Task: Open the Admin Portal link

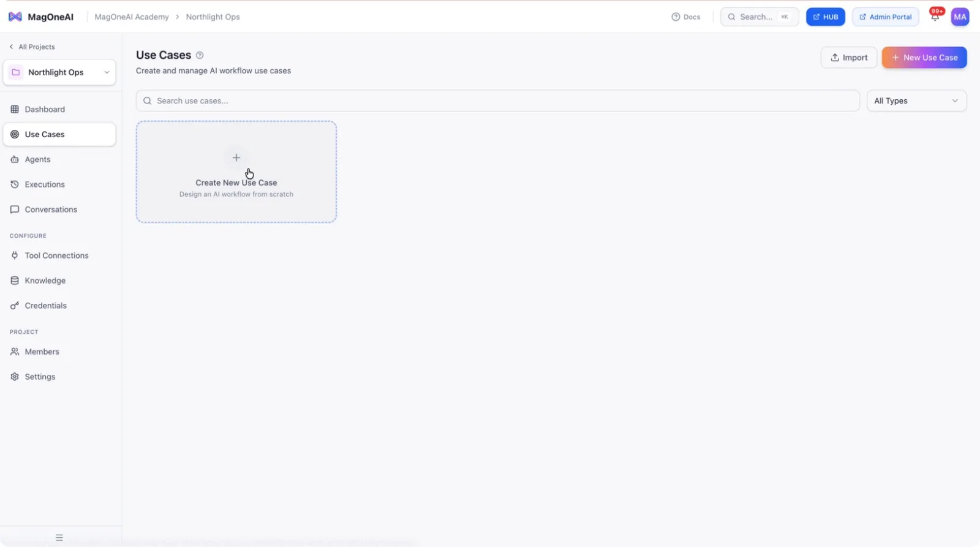Action: pos(885,17)
